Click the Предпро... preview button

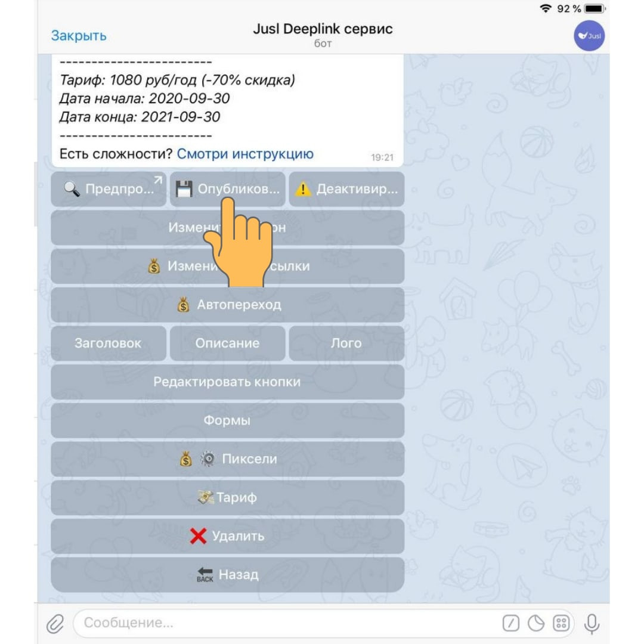[x=109, y=189]
